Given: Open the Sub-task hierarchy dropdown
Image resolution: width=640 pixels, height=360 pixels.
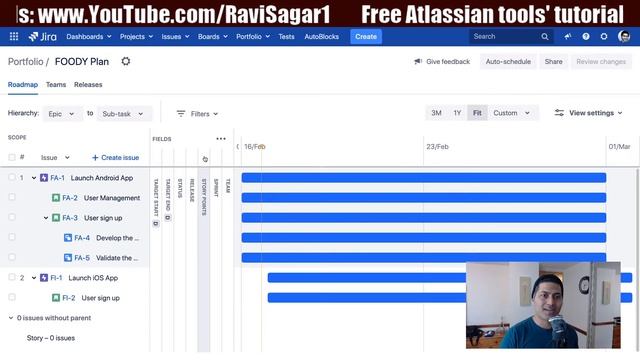Looking at the screenshot, I should (x=123, y=114).
